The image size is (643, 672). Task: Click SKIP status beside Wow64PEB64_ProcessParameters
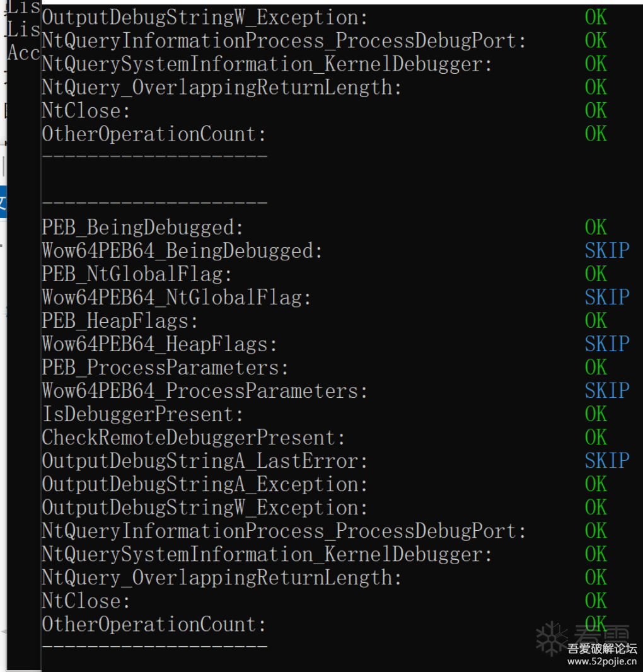point(607,390)
